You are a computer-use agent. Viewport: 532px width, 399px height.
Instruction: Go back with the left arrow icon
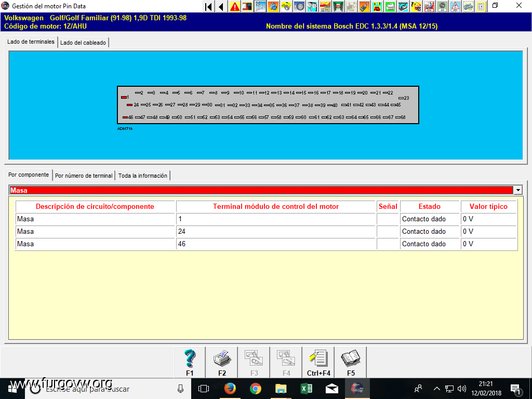pos(221,6)
